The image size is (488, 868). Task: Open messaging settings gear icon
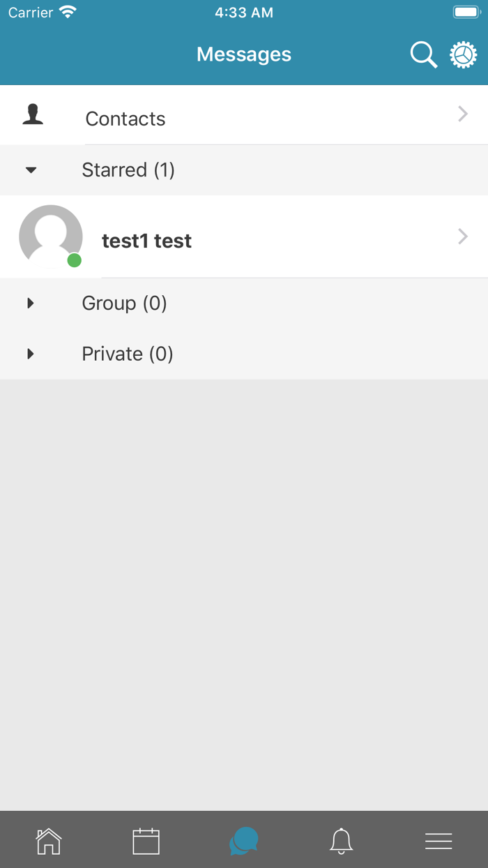(463, 54)
